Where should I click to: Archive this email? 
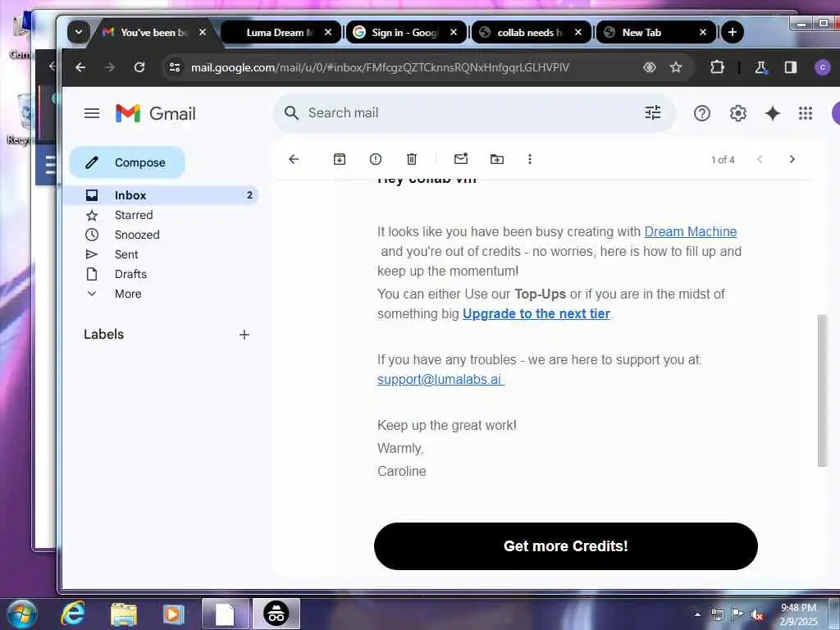339,159
